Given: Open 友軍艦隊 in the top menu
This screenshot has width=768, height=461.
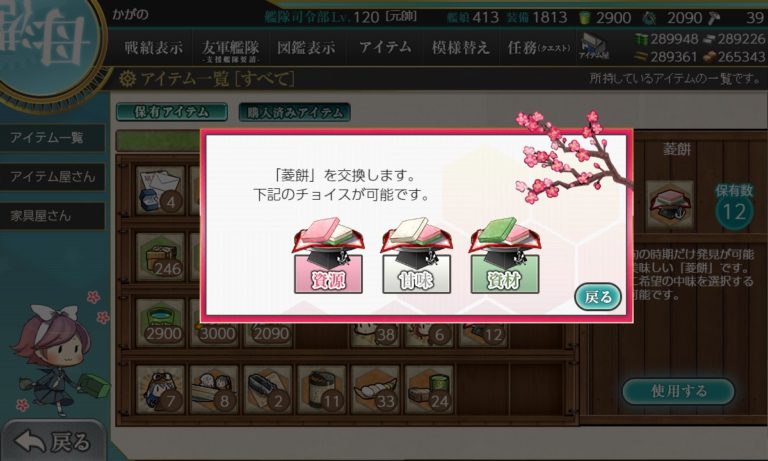Looking at the screenshot, I should 230,49.
